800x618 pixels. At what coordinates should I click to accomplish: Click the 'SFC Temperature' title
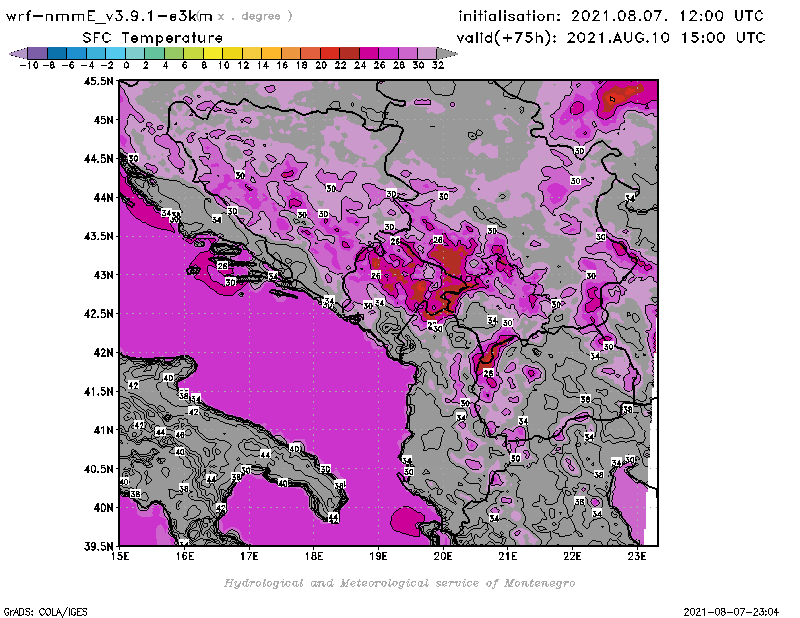[x=153, y=38]
